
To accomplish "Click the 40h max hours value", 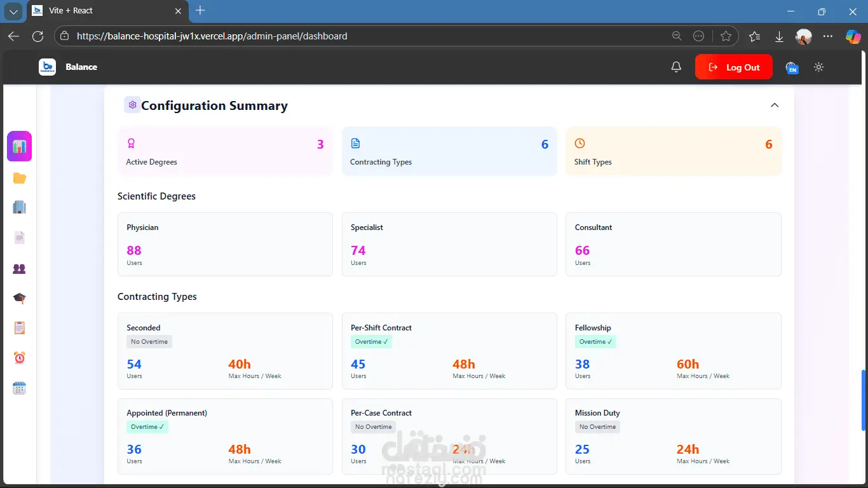I will (240, 364).
